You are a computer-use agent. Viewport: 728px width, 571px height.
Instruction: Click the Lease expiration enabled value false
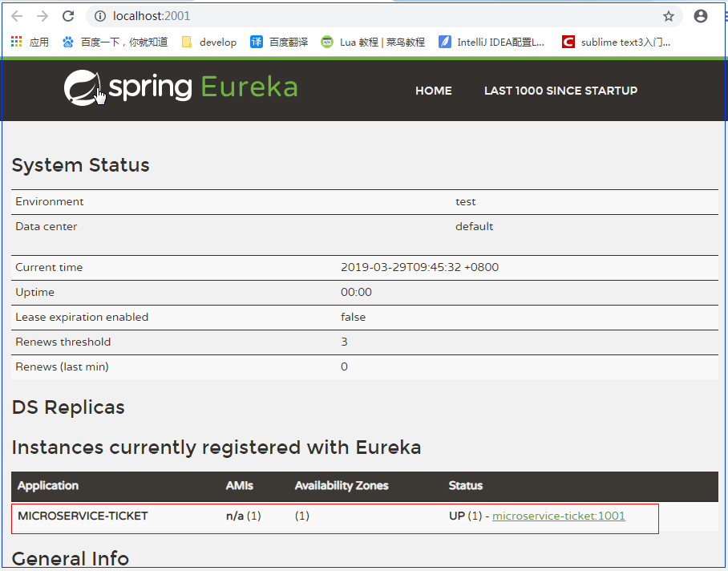pos(353,317)
